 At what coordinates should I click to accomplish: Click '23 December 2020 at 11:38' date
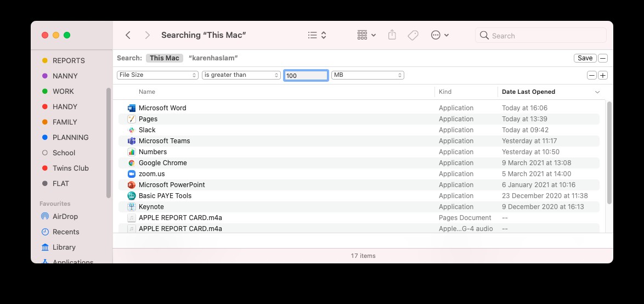[x=545, y=196]
